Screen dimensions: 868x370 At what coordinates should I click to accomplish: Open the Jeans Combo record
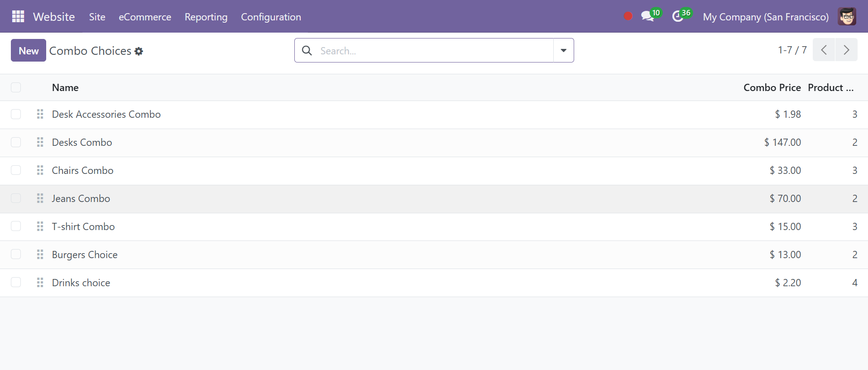tap(81, 198)
